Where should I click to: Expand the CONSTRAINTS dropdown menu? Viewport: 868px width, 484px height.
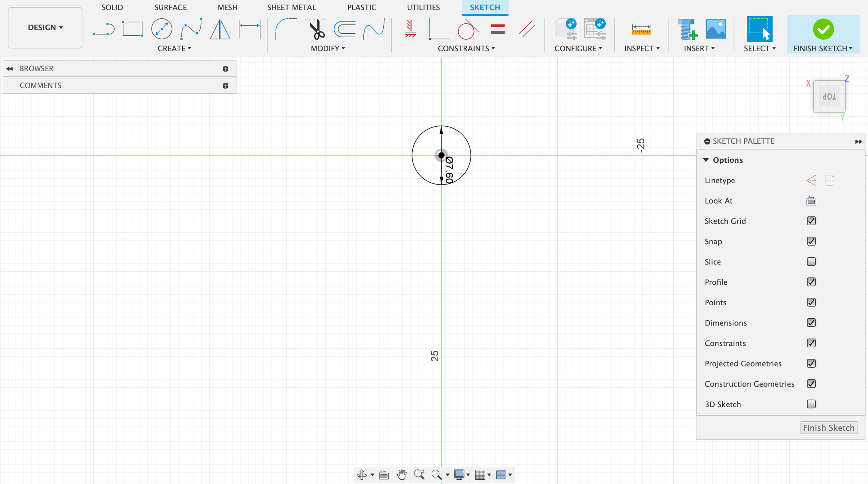pyautogui.click(x=466, y=48)
